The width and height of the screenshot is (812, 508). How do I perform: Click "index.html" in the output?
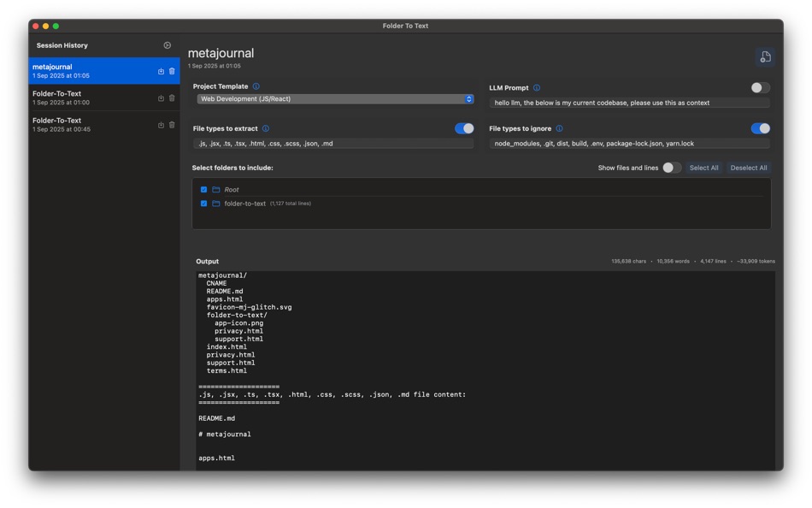[227, 346]
